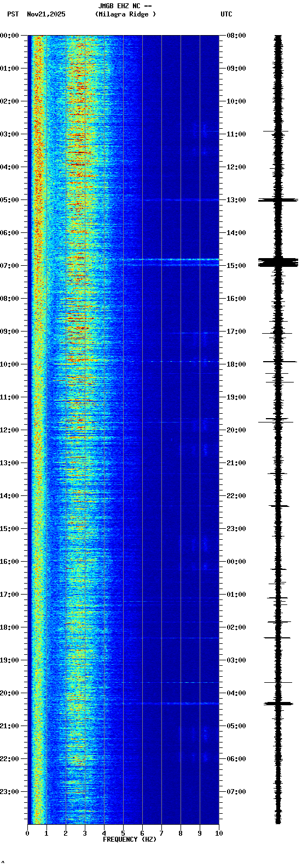The image size is (302, 868).
Task: Click the 5 Hz frequency tick label
Action: click(x=123, y=833)
